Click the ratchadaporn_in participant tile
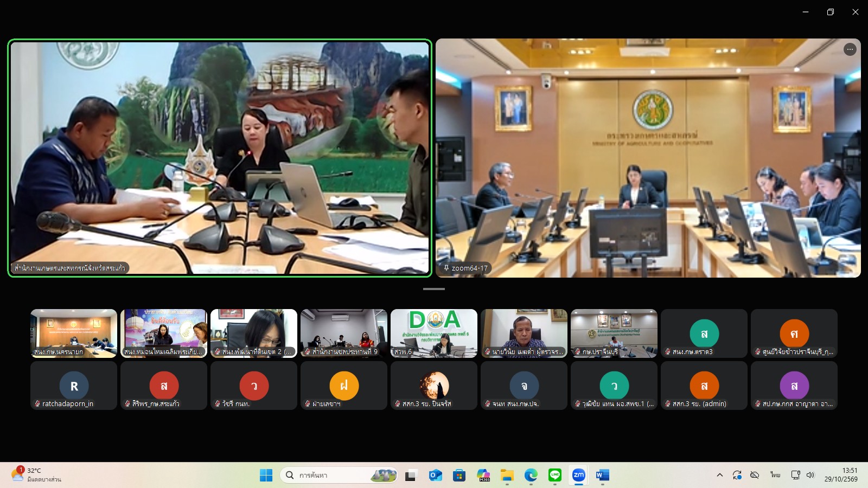Screen dimensions: 868x488 point(74,386)
